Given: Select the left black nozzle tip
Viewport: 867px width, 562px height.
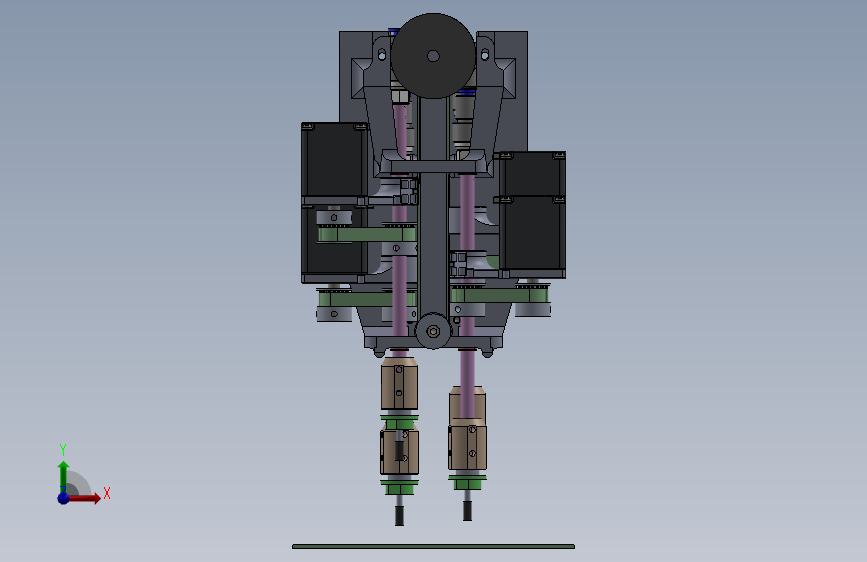Looking at the screenshot, I should click(399, 516).
